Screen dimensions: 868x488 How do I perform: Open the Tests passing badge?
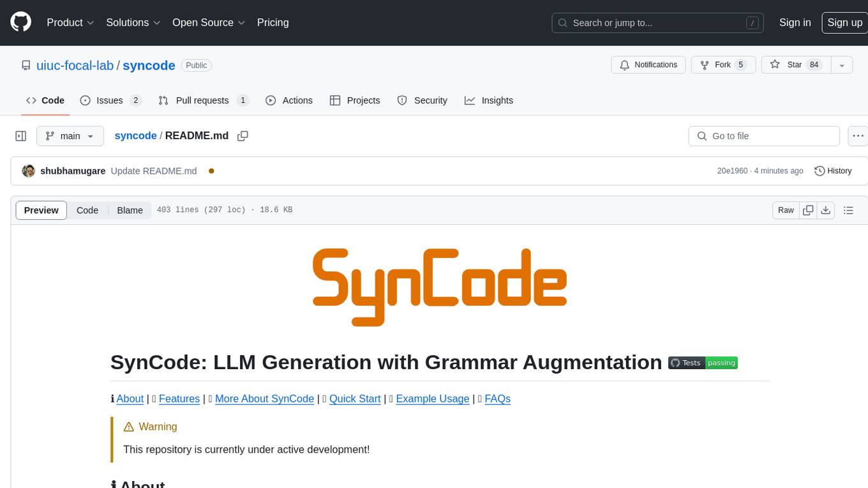coord(703,363)
